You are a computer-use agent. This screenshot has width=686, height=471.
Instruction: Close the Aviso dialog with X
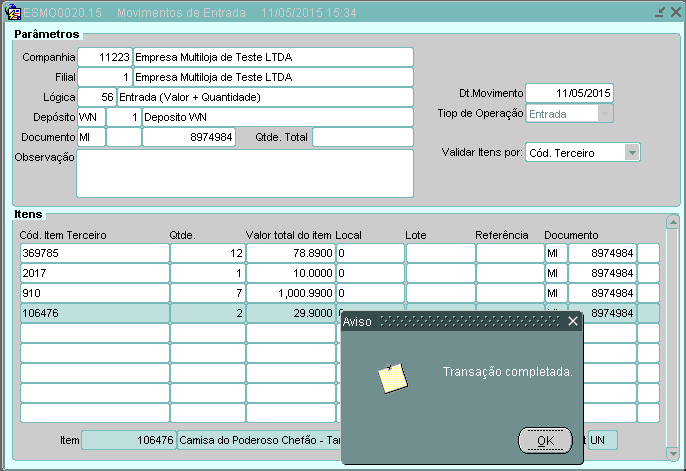point(573,321)
